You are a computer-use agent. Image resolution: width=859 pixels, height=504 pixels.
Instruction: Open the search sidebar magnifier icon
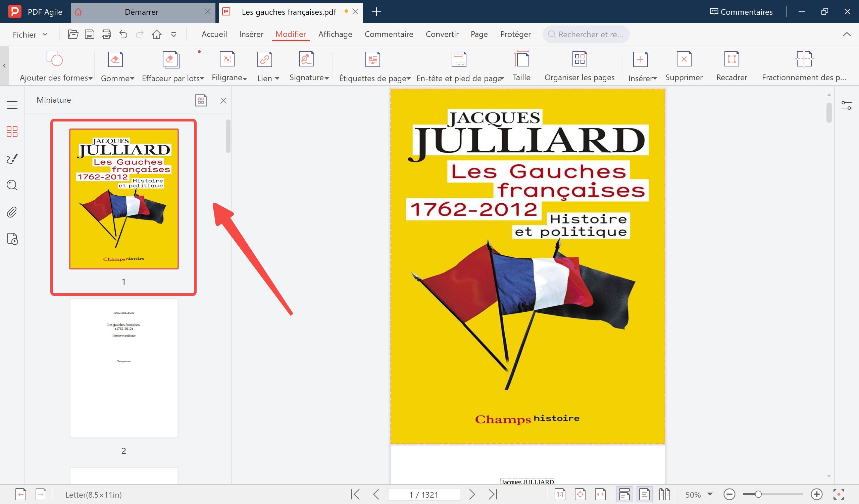click(x=12, y=185)
